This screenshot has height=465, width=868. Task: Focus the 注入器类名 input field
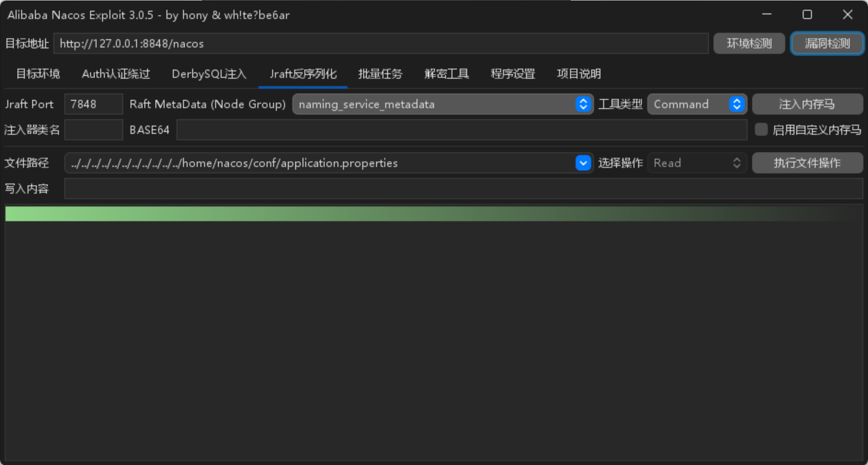tap(94, 130)
